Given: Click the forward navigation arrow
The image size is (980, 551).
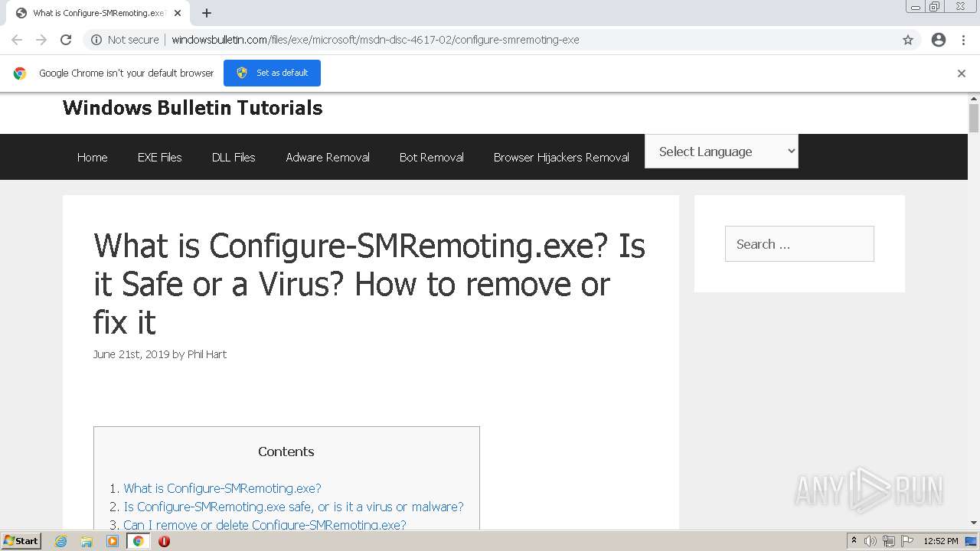Looking at the screenshot, I should [41, 40].
